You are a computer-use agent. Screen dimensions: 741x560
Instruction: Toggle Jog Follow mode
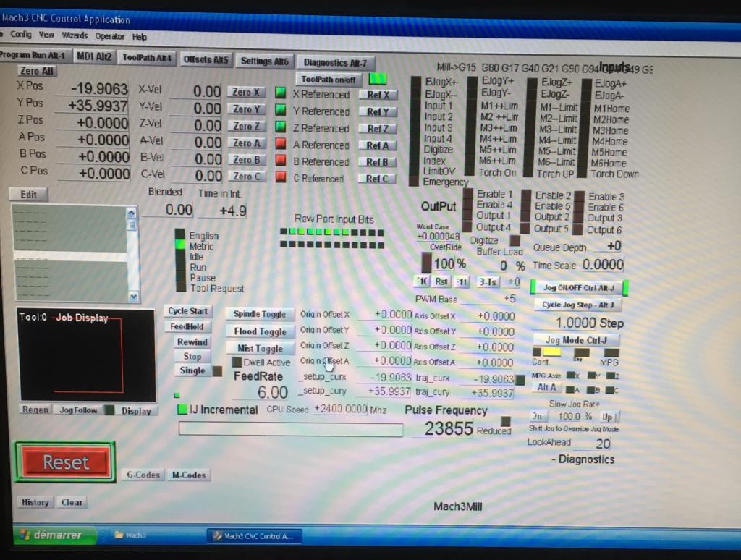pyautogui.click(x=78, y=410)
